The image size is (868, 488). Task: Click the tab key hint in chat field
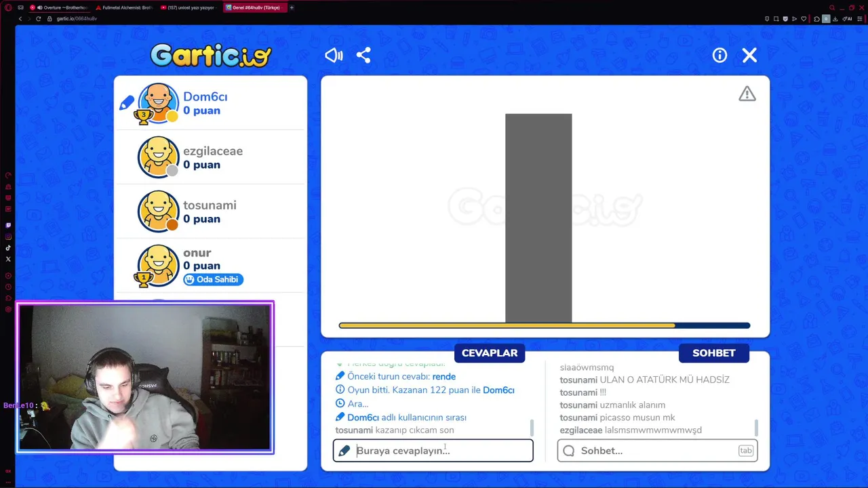tap(746, 451)
